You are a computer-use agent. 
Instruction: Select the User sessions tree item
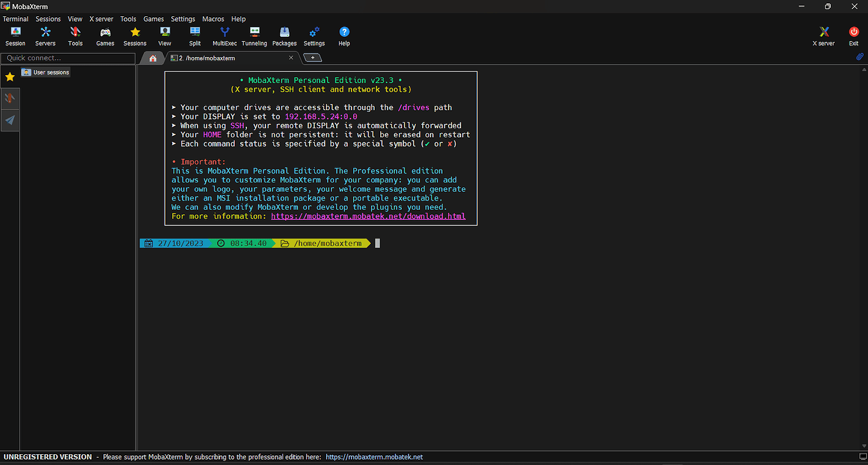[x=45, y=72]
